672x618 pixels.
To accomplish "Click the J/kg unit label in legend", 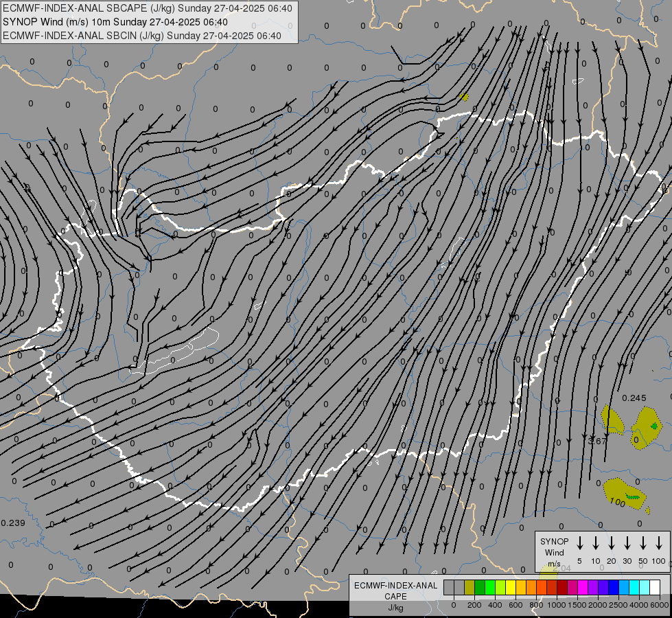I will pyautogui.click(x=395, y=608).
